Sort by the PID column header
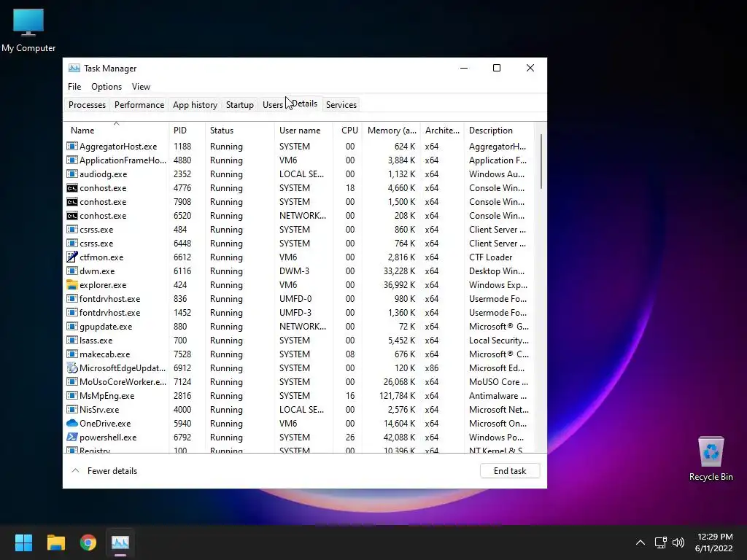The height and width of the screenshot is (560, 747). [187, 131]
